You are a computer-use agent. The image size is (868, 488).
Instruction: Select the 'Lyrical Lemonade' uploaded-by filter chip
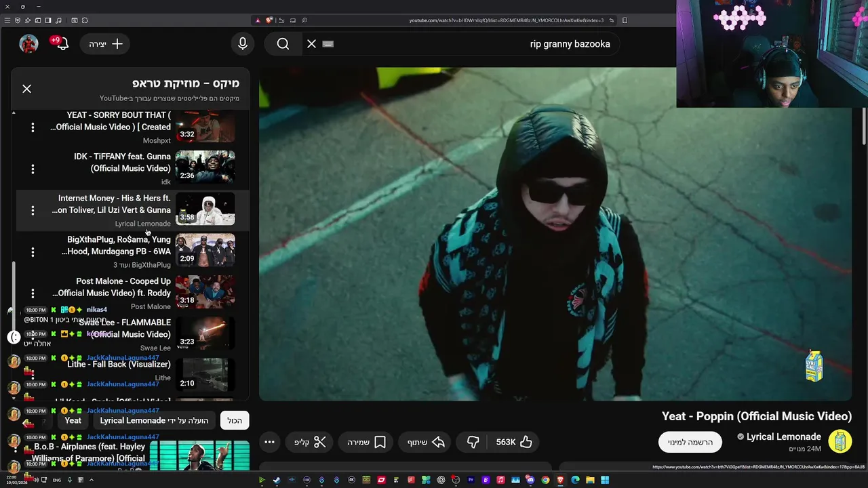click(155, 421)
